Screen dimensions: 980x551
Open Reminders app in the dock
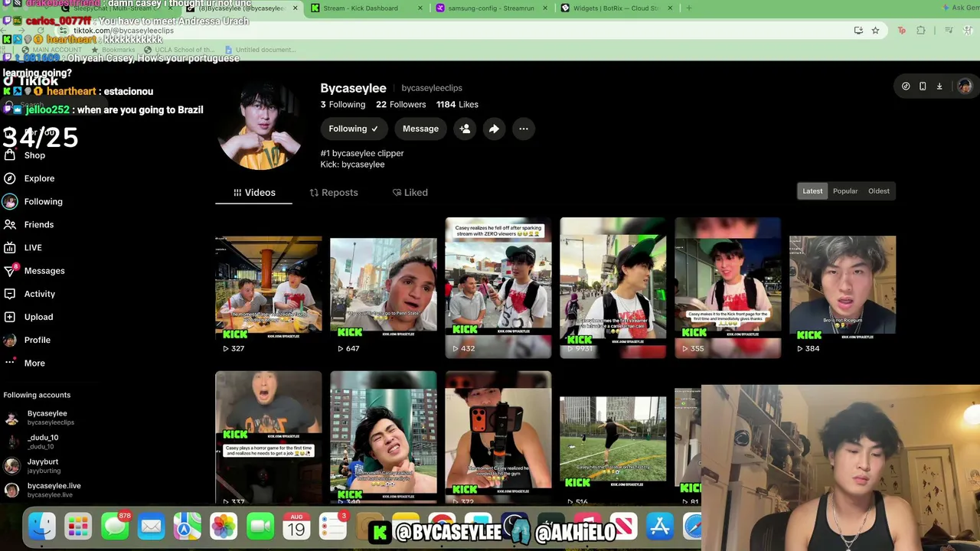pos(333,527)
